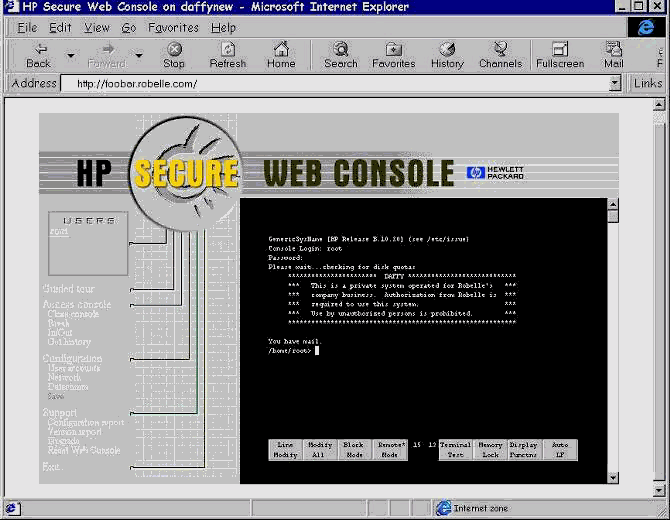Open the Configuration section link
Viewport: 670px width, 520px height.
[72, 358]
